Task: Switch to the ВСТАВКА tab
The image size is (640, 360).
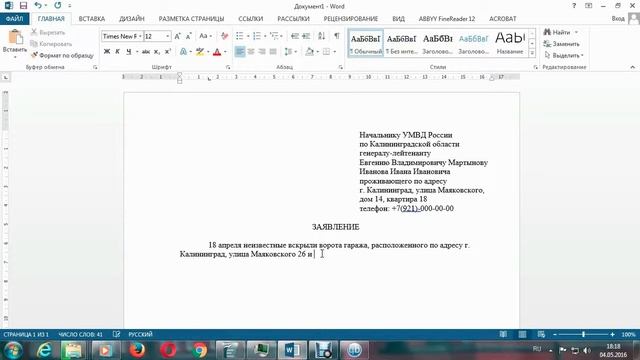Action: 92,19
